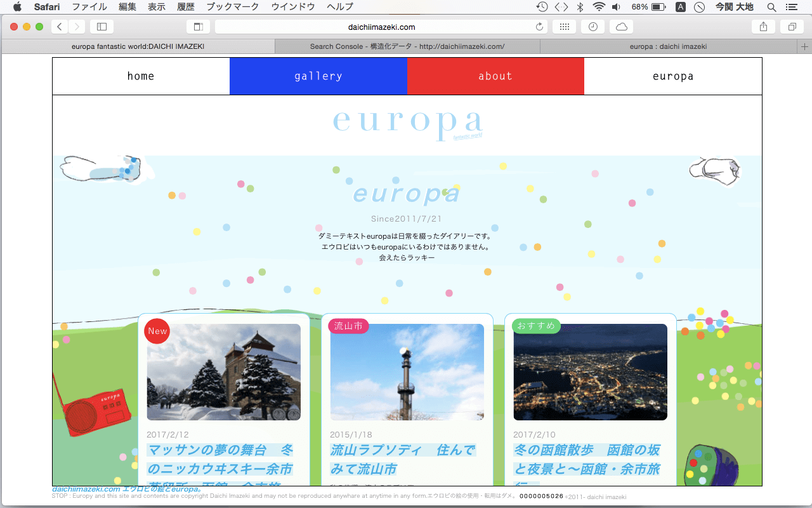Viewport: 812px width, 508px height.
Task: Reload the page with the refresh icon
Action: (x=540, y=27)
